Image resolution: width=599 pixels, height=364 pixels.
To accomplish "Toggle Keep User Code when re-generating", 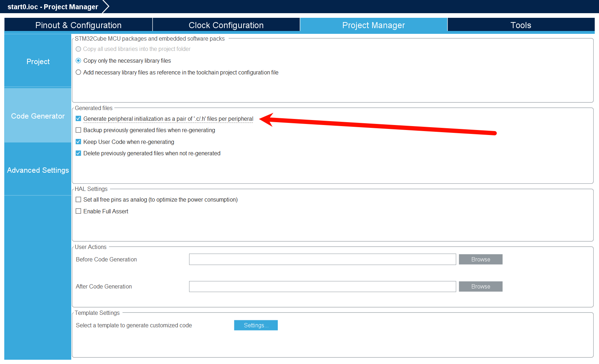I will 78,142.
